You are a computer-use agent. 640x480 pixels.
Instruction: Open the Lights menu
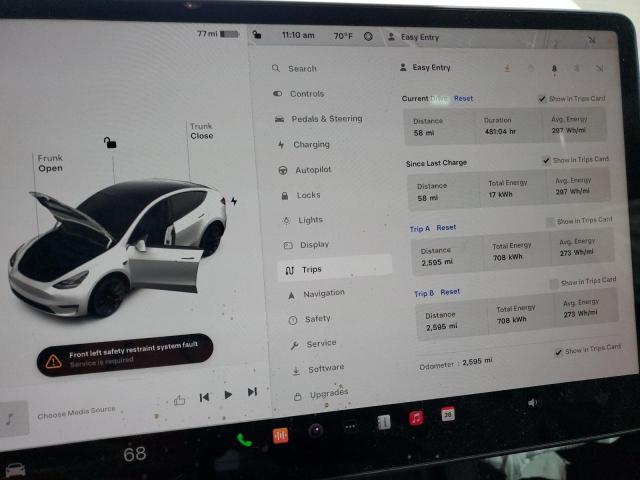coord(303,220)
